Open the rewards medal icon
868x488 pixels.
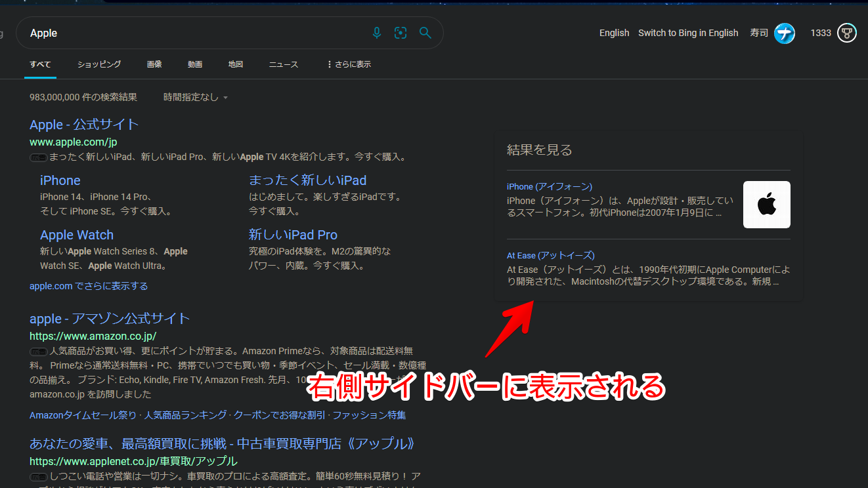tap(847, 33)
